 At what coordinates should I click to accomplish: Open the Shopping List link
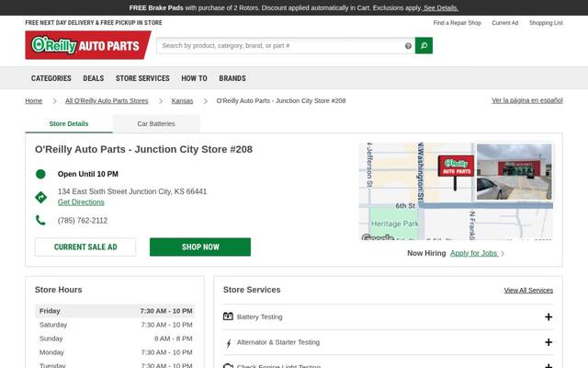pos(546,22)
